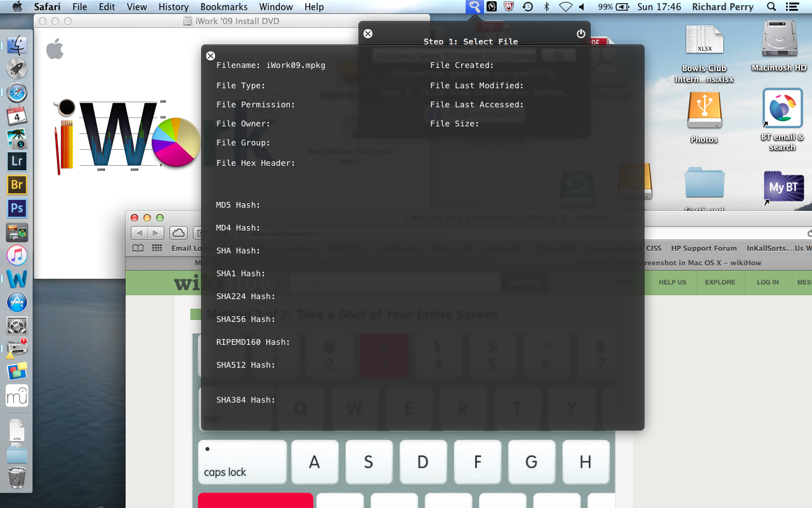
Task: Open the blue W app in Dock
Action: tap(16, 279)
